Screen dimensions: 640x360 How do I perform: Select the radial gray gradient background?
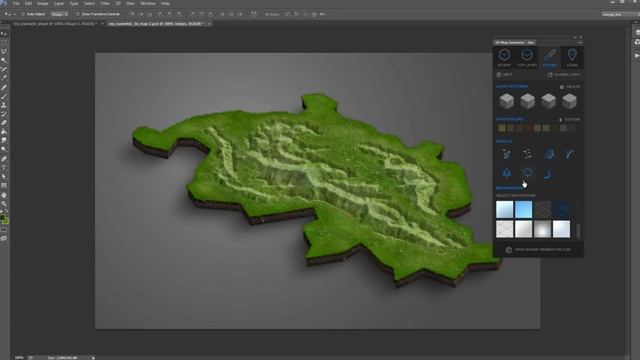pyautogui.click(x=542, y=229)
